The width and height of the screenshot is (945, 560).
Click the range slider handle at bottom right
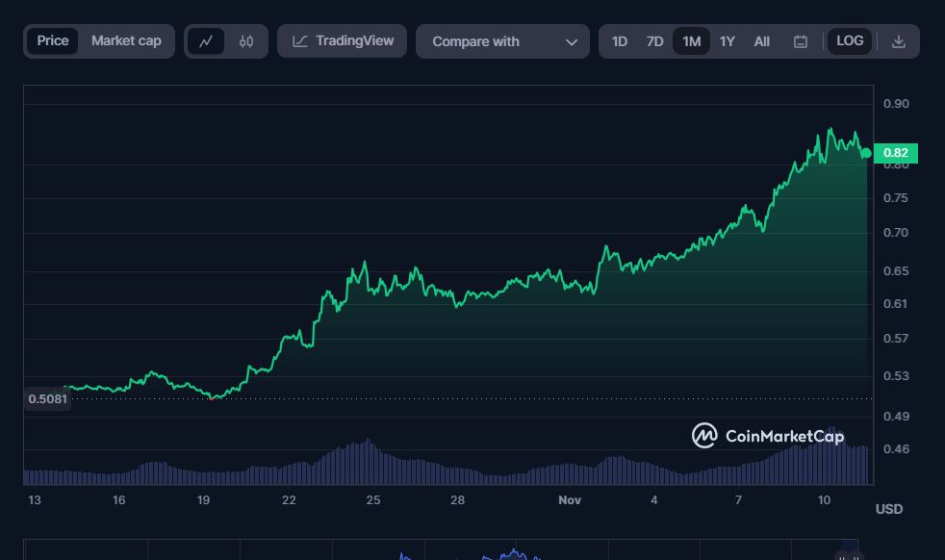[848, 553]
